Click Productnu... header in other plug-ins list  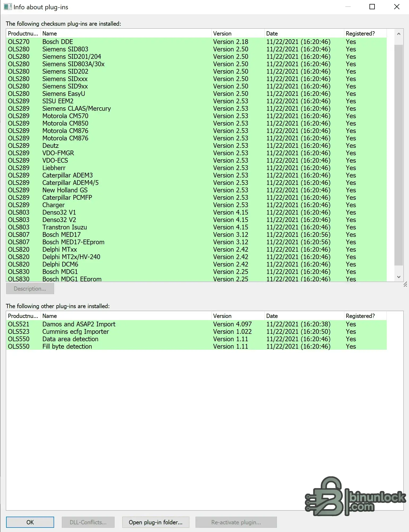pos(23,316)
